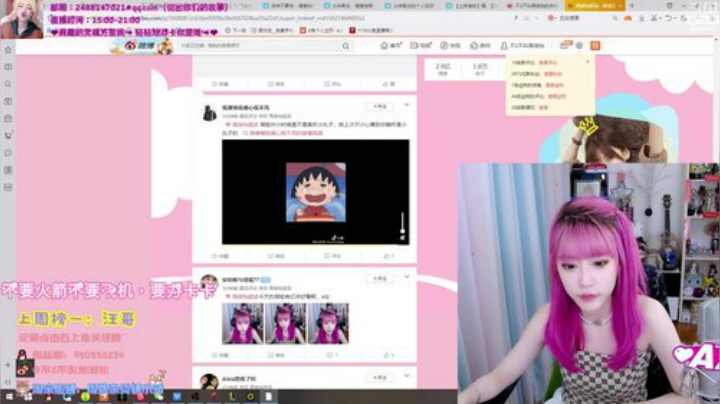Viewport: 720px width, 404px height.
Task: Open the link in fourth notification row
Action: click(557, 96)
